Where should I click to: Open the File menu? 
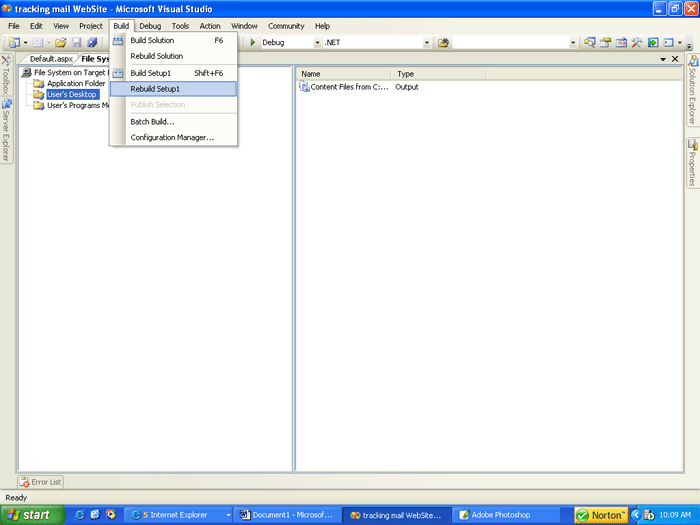pos(14,26)
